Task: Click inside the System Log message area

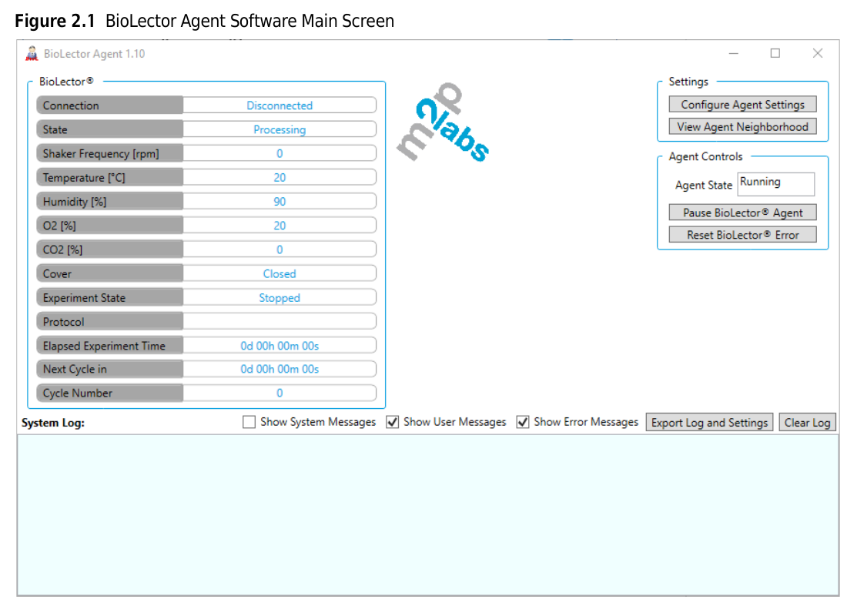Action: [x=428, y=515]
